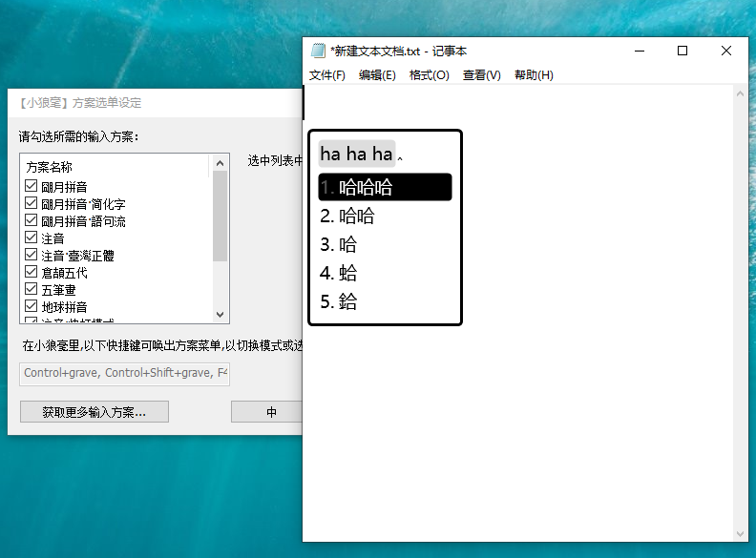The height and width of the screenshot is (558, 756).
Task: Maximize the Notepad window
Action: click(682, 51)
